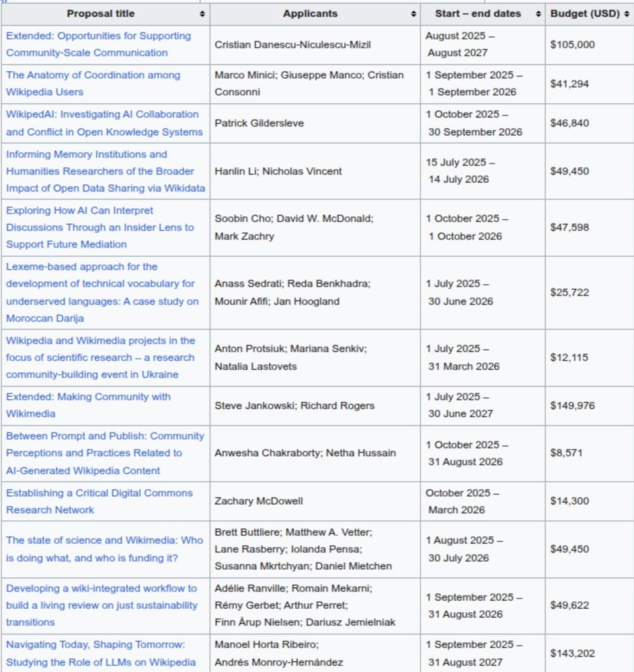The image size is (634, 672).
Task: Select applicant cell Anass Sedrati; Reda Benkhadra
Action: (315, 293)
